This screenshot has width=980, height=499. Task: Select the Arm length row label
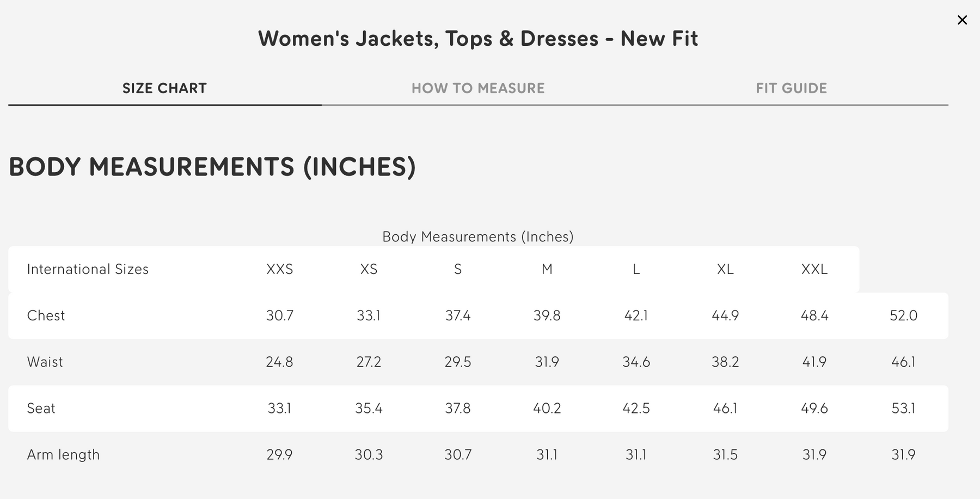click(63, 454)
